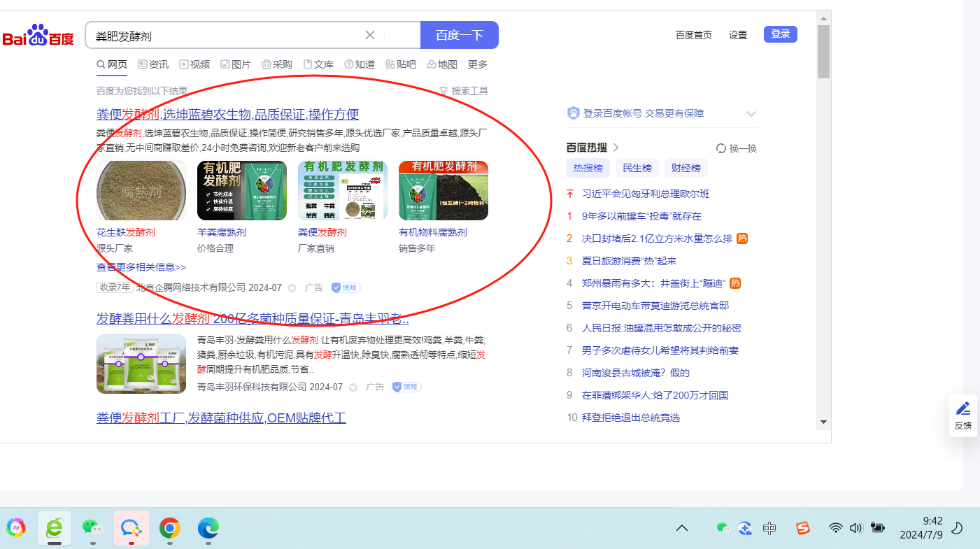The height and width of the screenshot is (549, 980).
Task: Show hidden system tray icons
Action: [x=681, y=528]
